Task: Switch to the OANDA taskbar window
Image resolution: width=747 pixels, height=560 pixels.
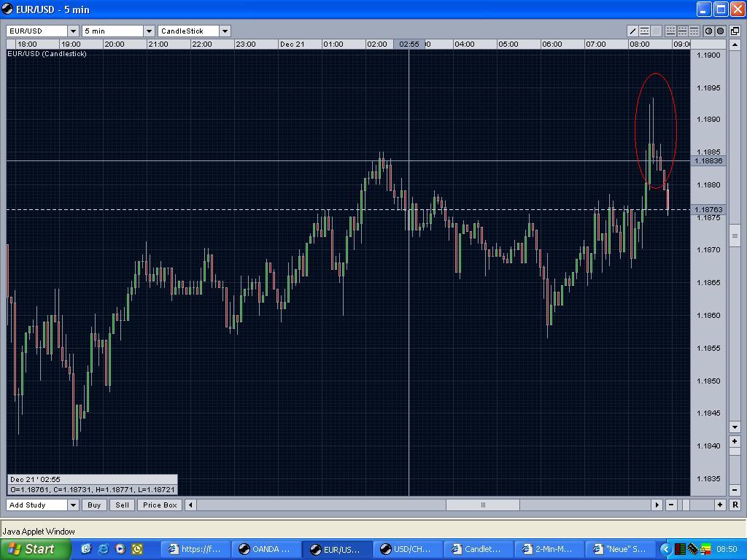Action: (266, 549)
